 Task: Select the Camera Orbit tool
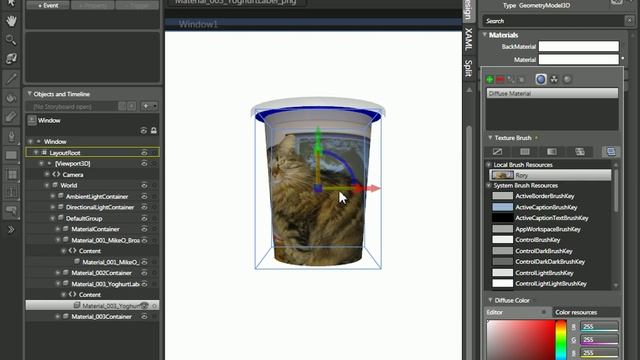(11, 58)
